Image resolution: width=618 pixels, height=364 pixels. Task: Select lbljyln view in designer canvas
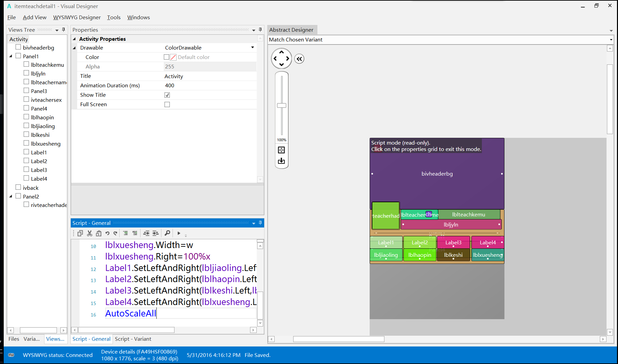[451, 224]
